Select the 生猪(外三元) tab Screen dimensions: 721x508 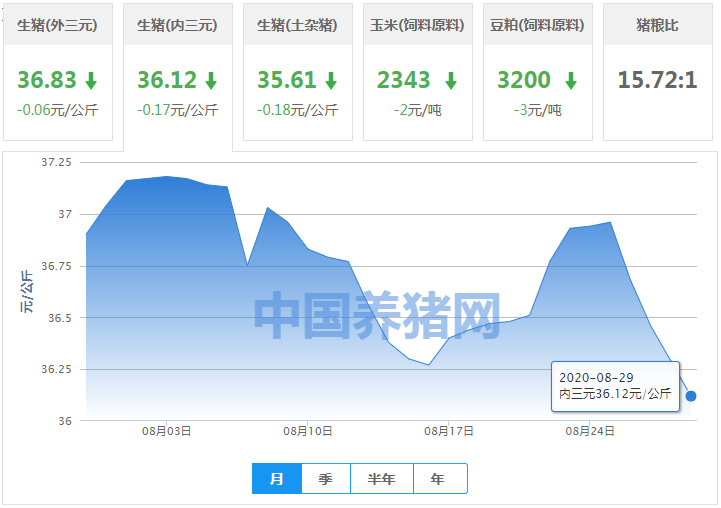click(58, 24)
